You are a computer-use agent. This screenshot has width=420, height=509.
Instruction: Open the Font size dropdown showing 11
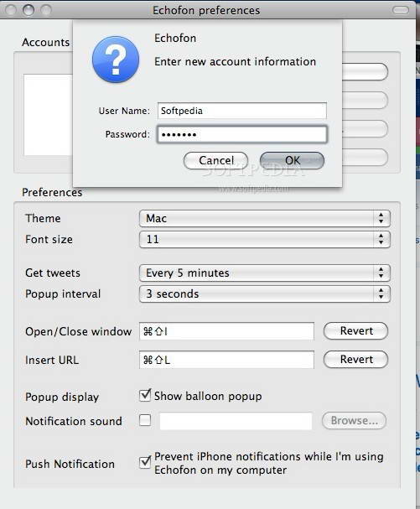click(265, 240)
